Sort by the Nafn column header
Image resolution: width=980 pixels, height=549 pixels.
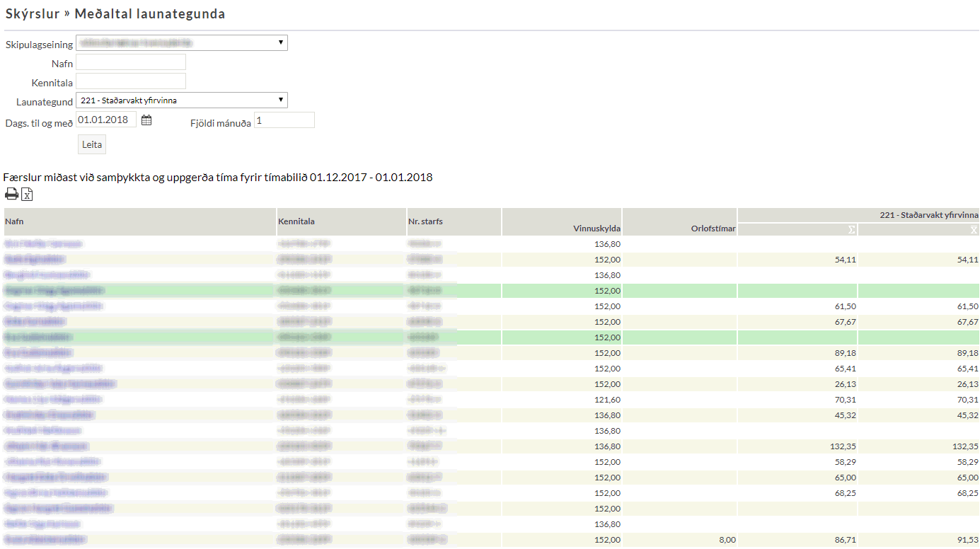(x=16, y=221)
